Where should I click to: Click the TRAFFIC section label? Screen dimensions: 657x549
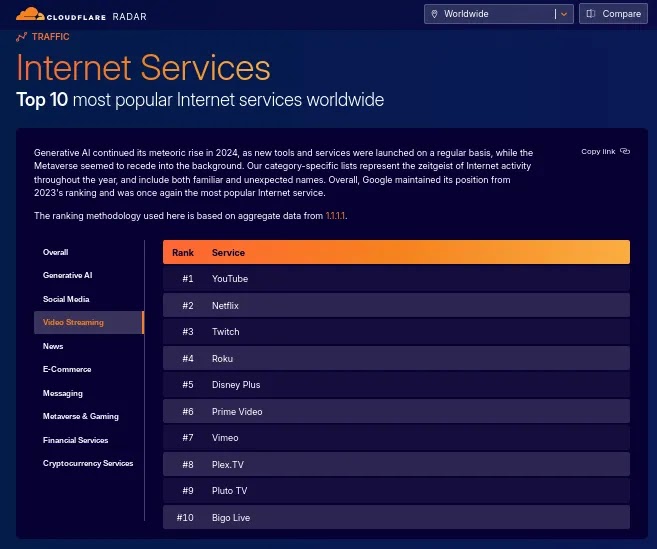[x=51, y=37]
